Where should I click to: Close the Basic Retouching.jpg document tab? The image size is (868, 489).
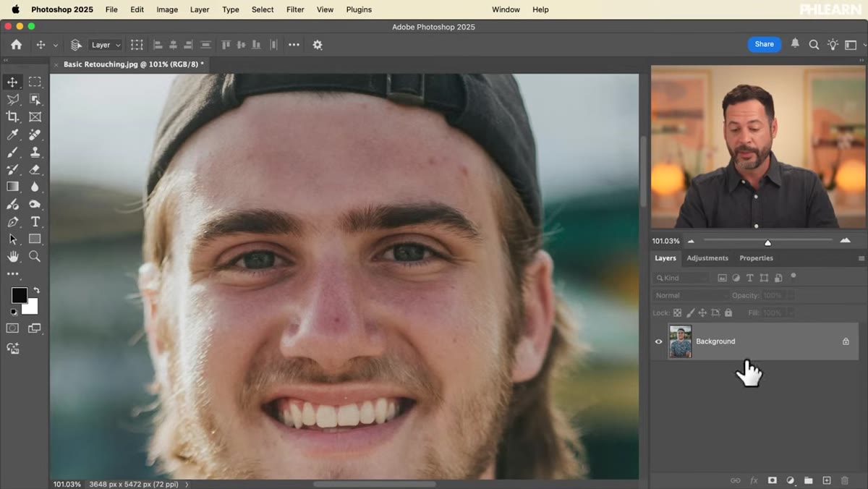(56, 64)
